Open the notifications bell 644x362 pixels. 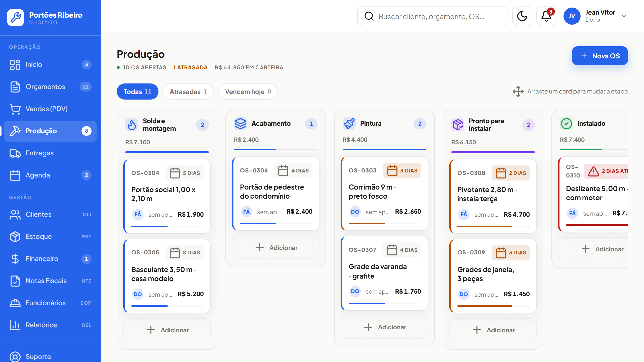(x=546, y=16)
